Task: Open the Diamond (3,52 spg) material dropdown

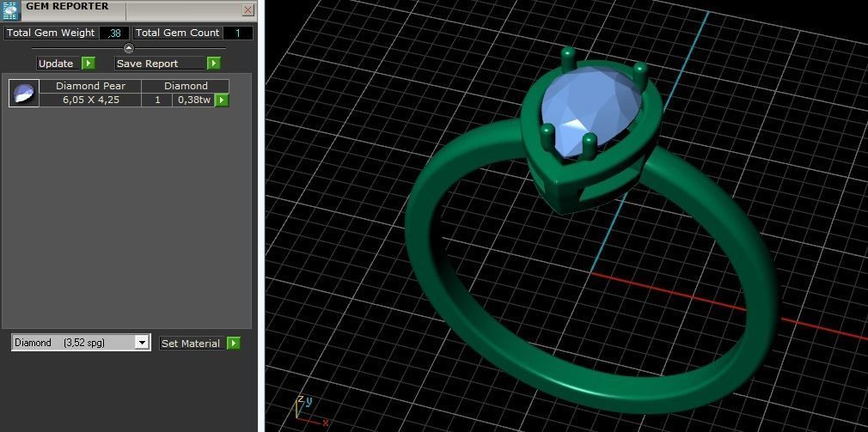Action: coord(80,343)
